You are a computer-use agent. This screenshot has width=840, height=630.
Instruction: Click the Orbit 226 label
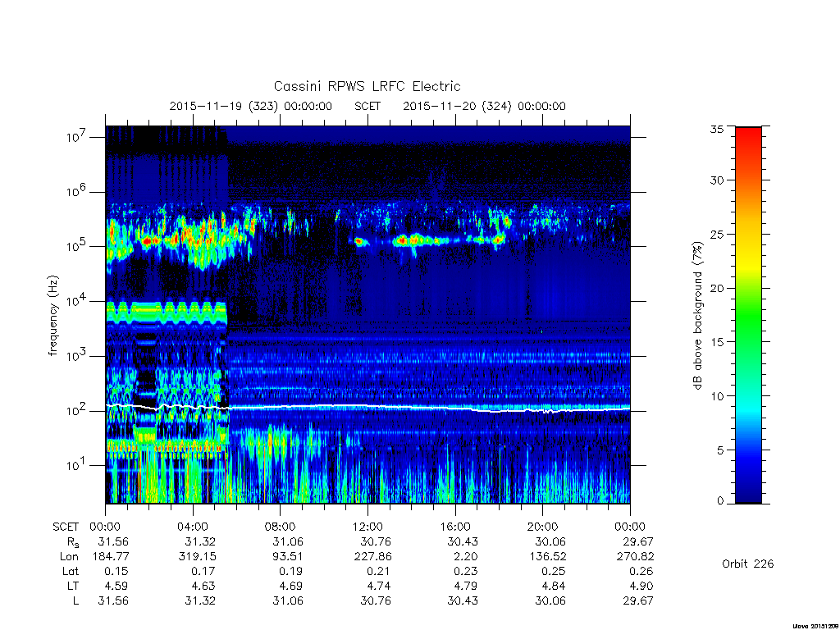[x=748, y=564]
